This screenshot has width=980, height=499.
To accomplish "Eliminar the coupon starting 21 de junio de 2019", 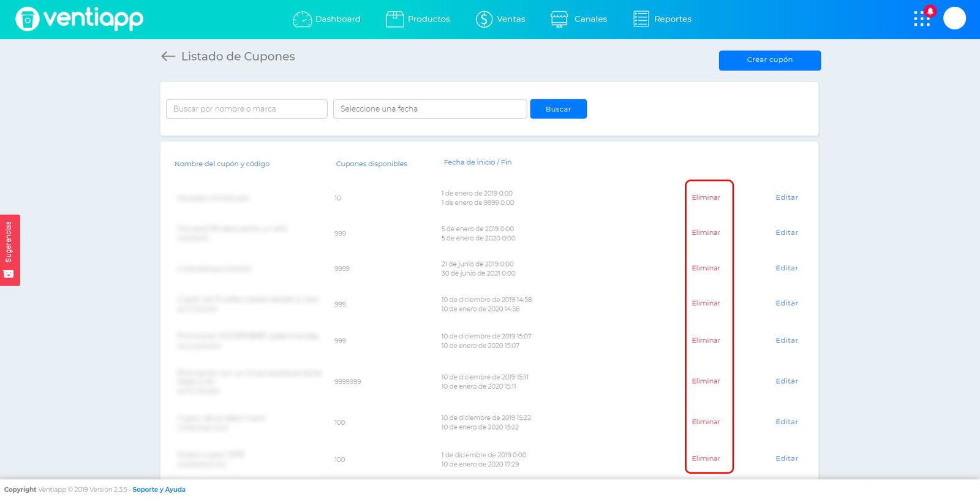I will pyautogui.click(x=706, y=268).
